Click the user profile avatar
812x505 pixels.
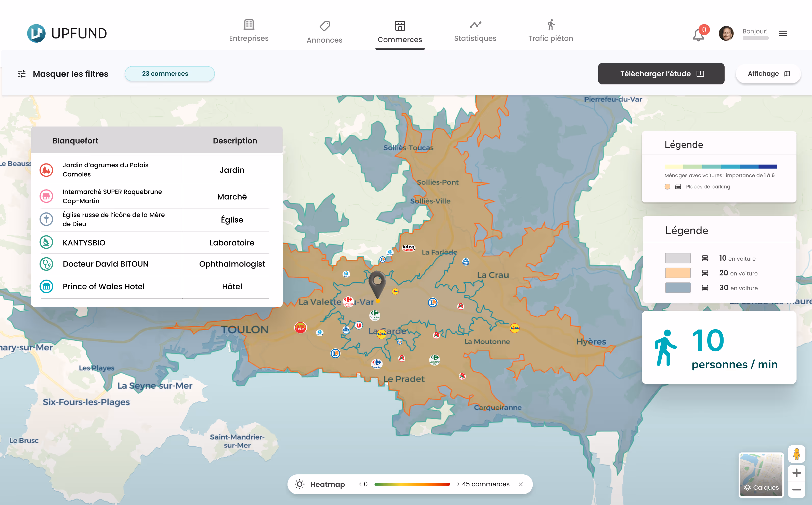(726, 33)
